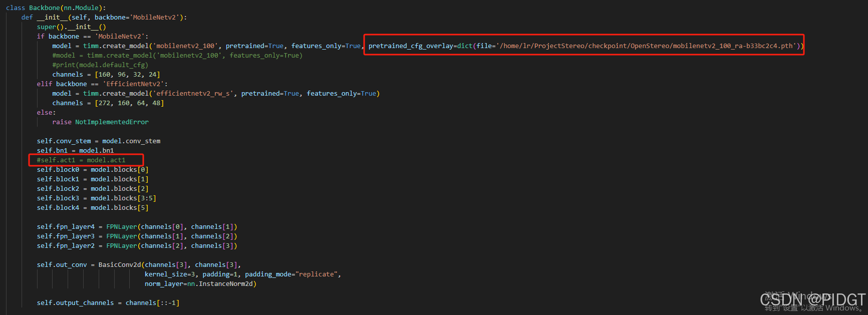Click 'kernel_size=3, padding=1' argument line
868x315 pixels.
243,274
